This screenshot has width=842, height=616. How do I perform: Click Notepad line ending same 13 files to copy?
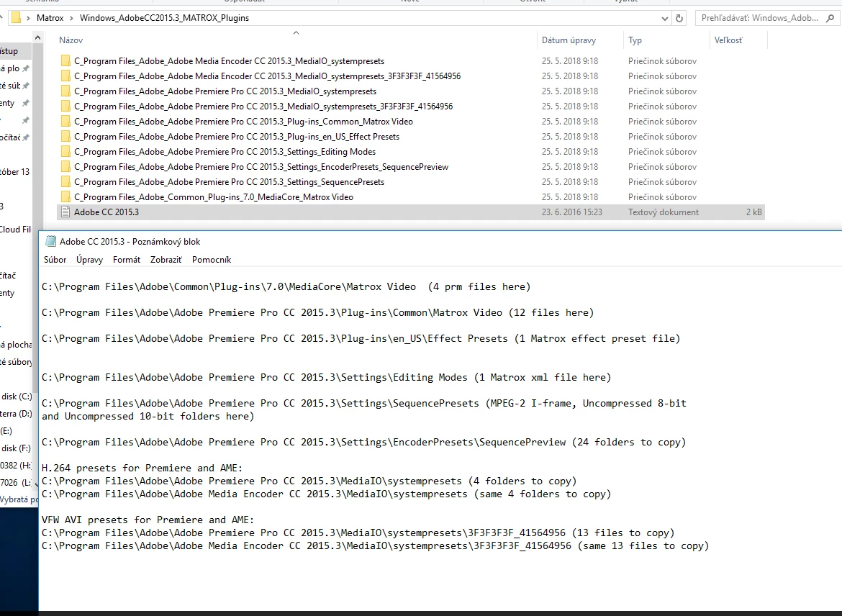pyautogui.click(x=376, y=545)
